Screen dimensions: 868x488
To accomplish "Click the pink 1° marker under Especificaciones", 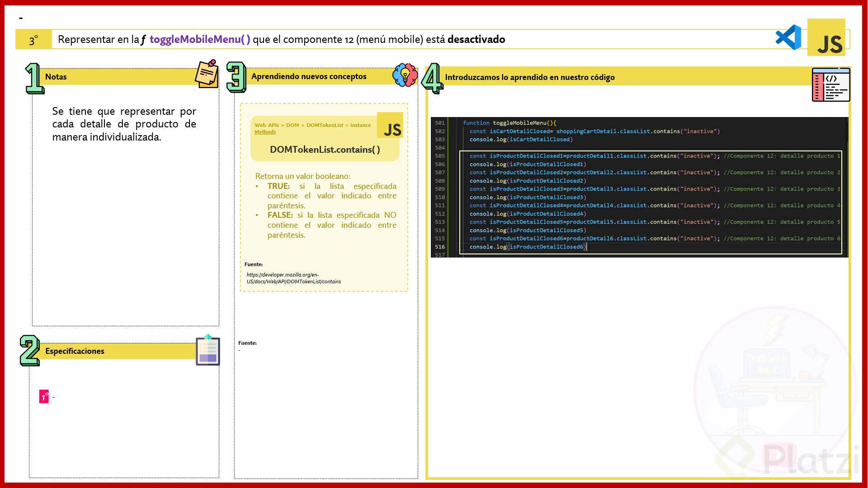I will point(44,397).
